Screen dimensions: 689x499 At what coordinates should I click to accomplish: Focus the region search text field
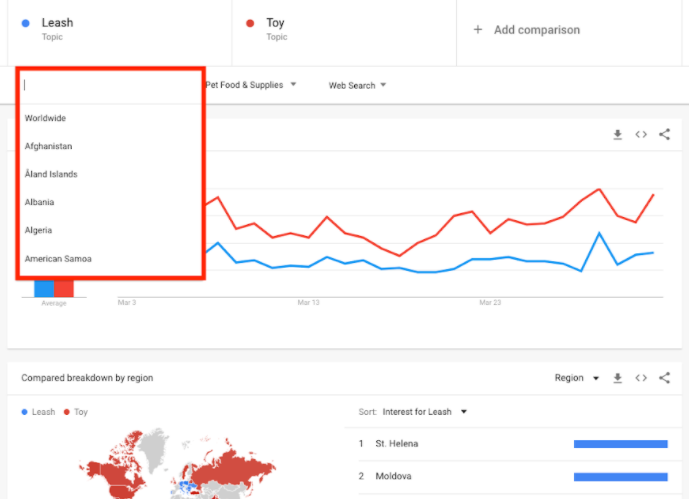pyautogui.click(x=110, y=85)
